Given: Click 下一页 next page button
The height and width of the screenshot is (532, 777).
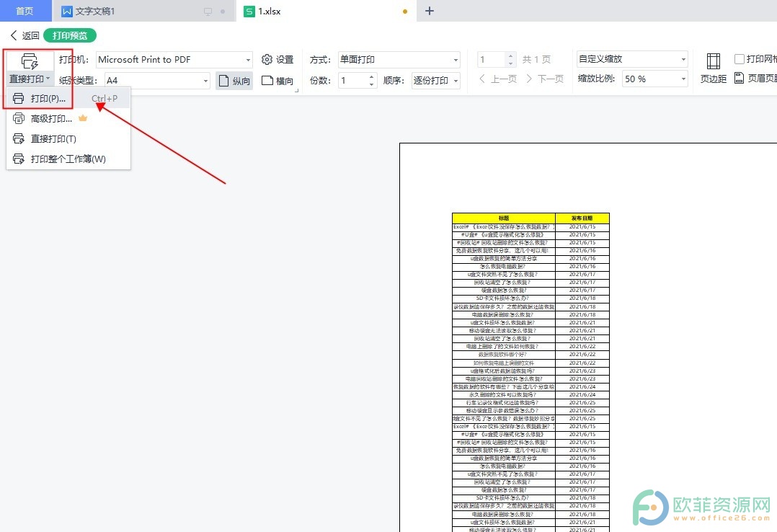Looking at the screenshot, I should coord(544,79).
